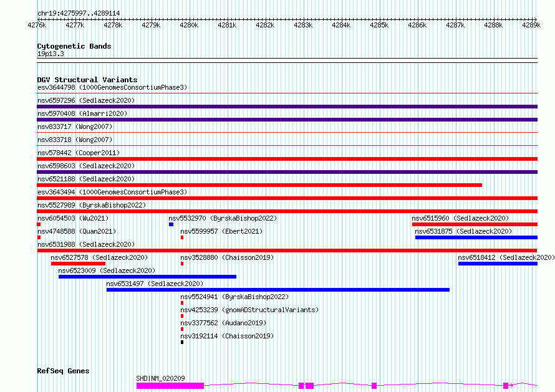
Task: Click the nsv4748588 (Quan2021) label
Action: tap(77, 231)
